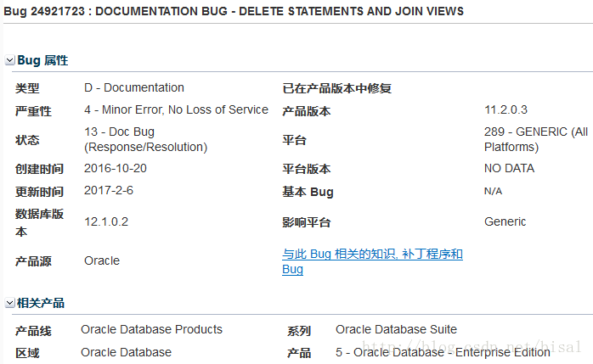Click the severity value 4 - Minor Error
Screen dimensions: 593x364
176,109
